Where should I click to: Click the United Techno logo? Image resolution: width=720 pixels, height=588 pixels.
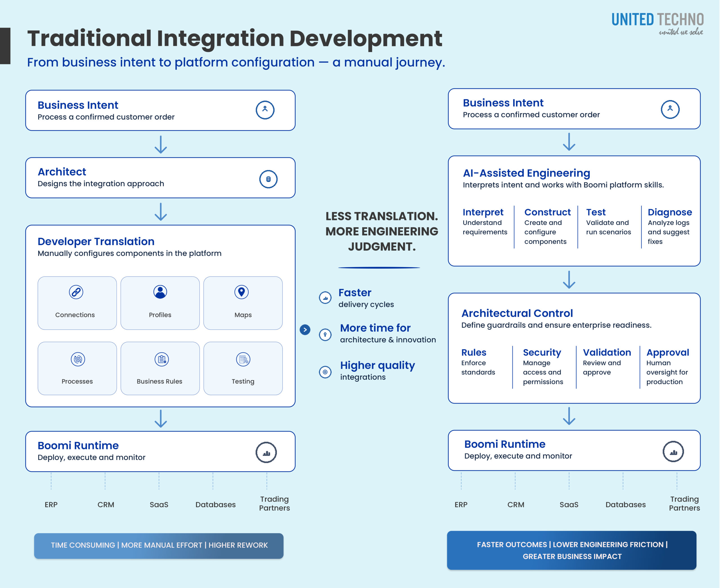[658, 24]
